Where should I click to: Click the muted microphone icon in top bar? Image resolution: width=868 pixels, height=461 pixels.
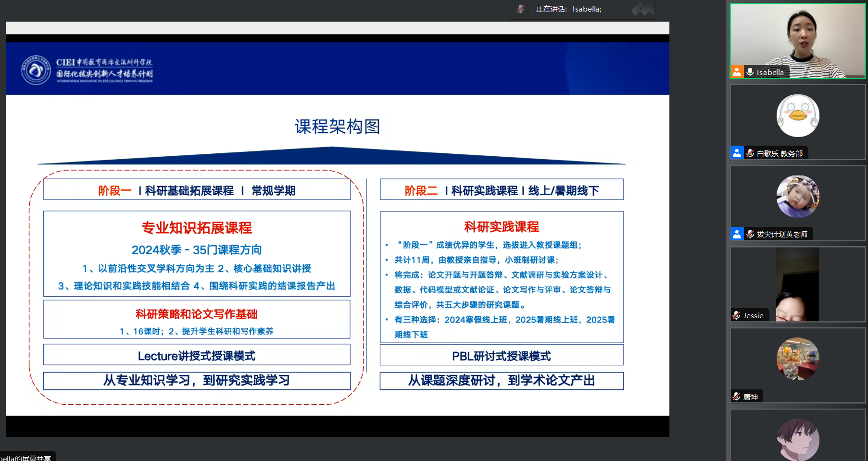520,9
